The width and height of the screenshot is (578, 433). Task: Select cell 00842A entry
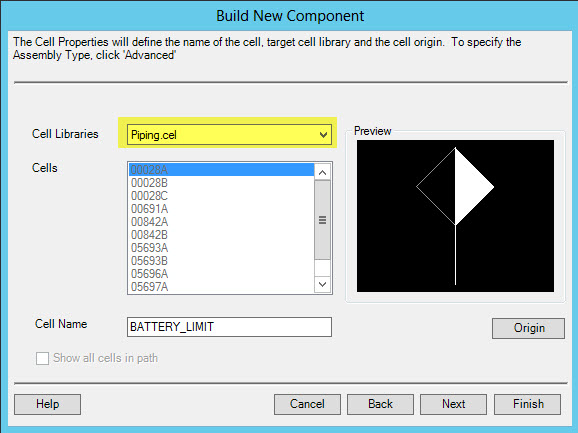pos(221,222)
